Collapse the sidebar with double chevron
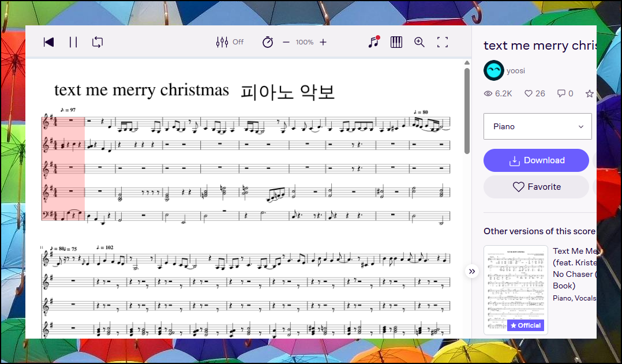Image resolution: width=622 pixels, height=364 pixels. tap(471, 271)
